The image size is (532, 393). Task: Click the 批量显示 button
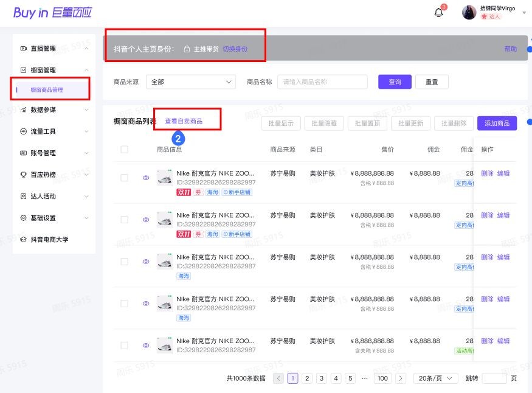[x=281, y=123]
